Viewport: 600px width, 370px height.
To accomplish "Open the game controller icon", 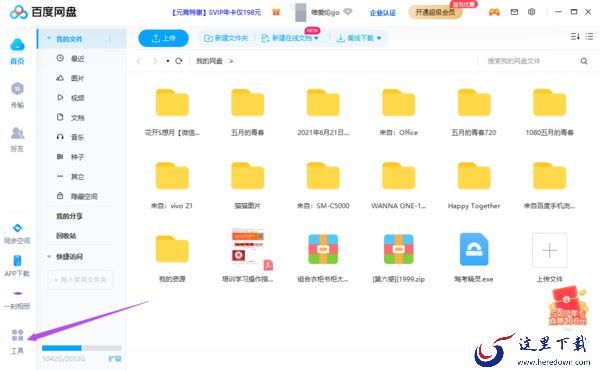I will [x=494, y=12].
